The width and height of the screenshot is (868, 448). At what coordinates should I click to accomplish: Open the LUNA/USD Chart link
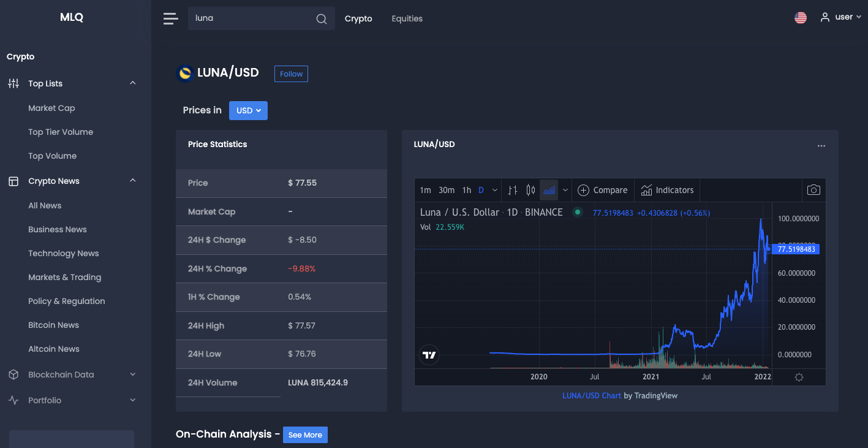point(592,395)
